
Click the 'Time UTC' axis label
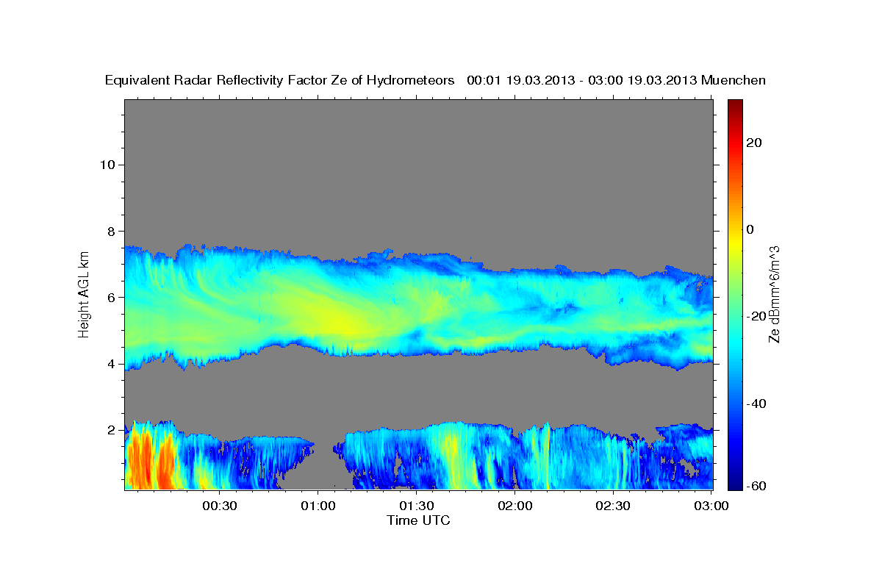tap(418, 520)
